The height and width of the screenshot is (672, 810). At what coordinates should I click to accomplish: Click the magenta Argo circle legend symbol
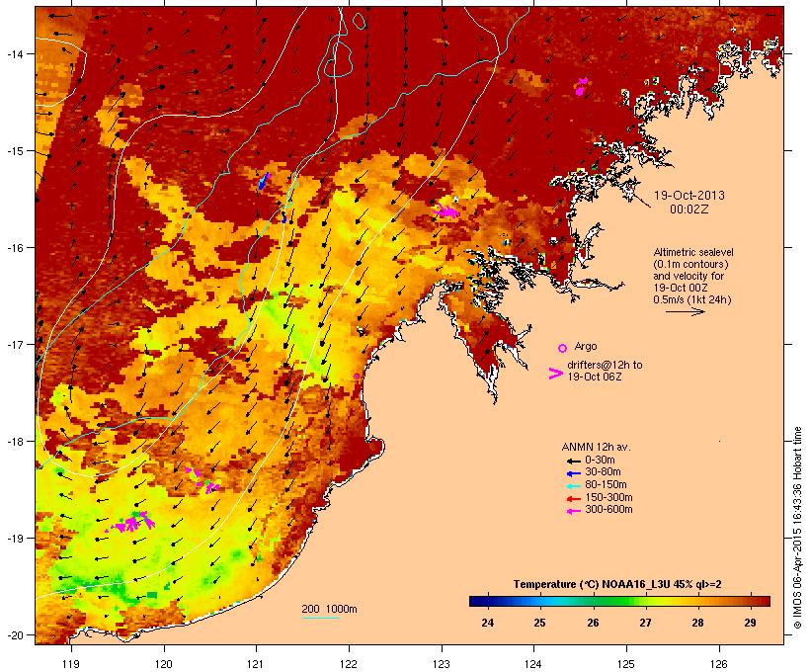pyautogui.click(x=563, y=349)
